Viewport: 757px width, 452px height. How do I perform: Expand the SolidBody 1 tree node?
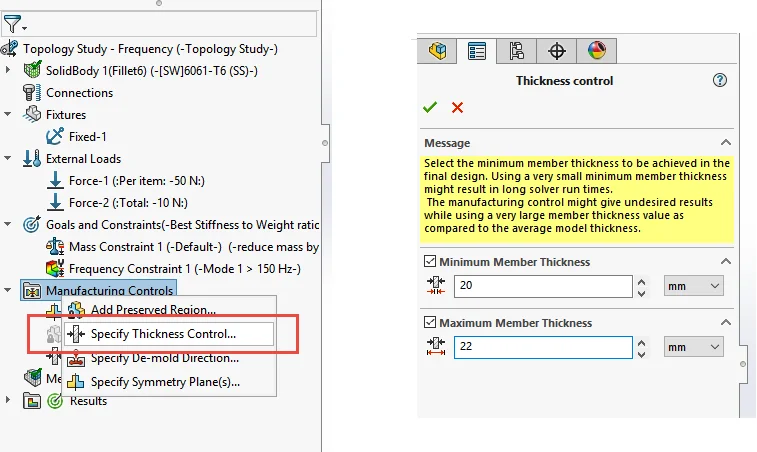[x=8, y=70]
